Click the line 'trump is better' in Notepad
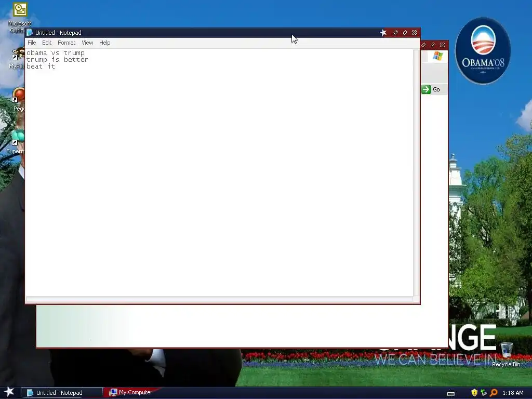 pos(57,60)
